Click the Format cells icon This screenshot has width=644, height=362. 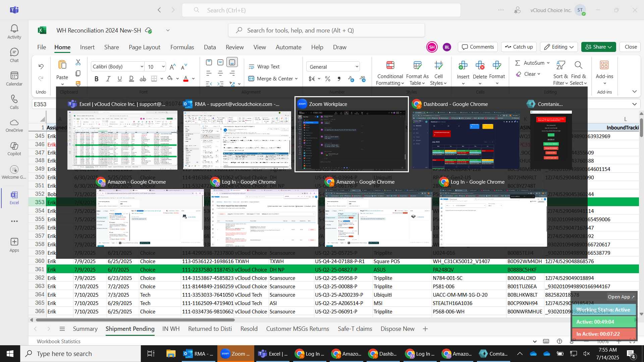click(x=497, y=65)
